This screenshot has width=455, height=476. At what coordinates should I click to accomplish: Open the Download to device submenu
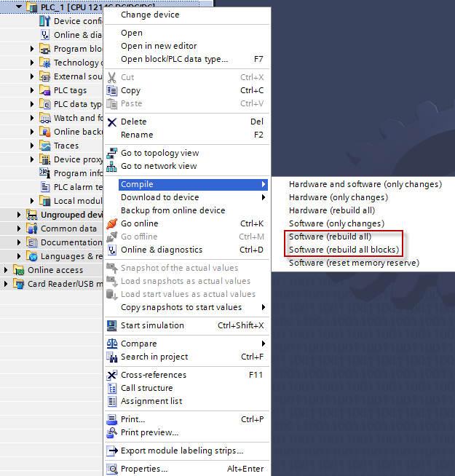(x=159, y=197)
